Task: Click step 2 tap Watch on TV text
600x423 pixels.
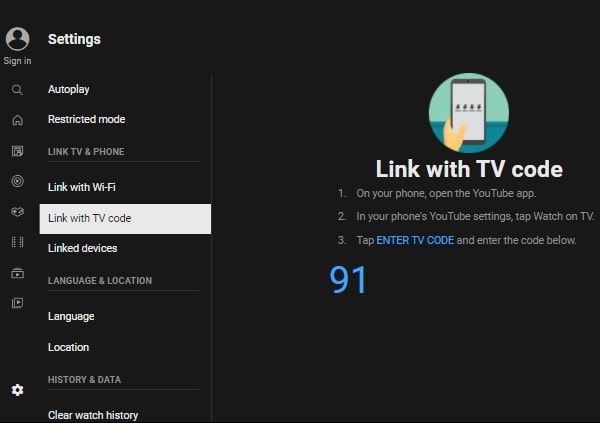Action: (475, 216)
